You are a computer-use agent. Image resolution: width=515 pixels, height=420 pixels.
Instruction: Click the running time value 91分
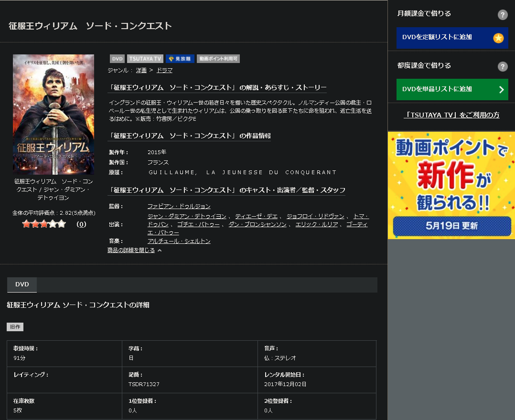click(20, 358)
